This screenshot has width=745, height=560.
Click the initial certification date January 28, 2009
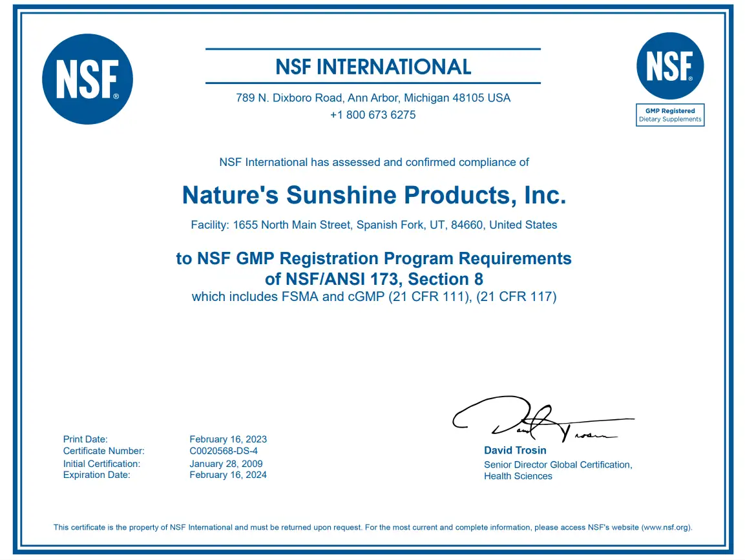point(226,464)
